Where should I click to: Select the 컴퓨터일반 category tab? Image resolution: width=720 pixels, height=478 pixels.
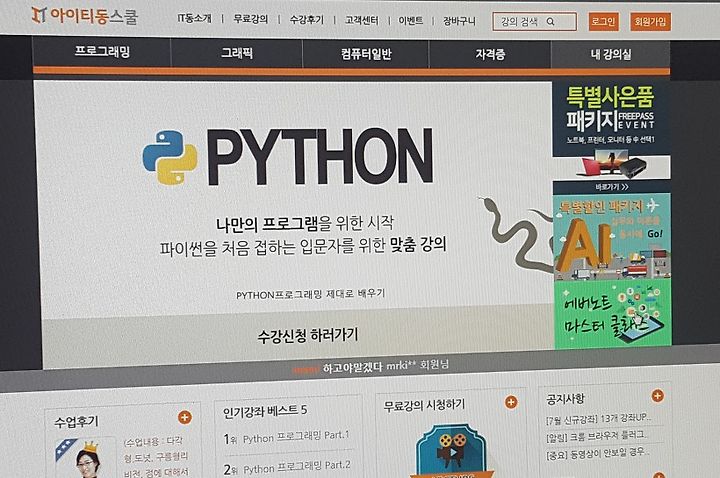tap(366, 54)
